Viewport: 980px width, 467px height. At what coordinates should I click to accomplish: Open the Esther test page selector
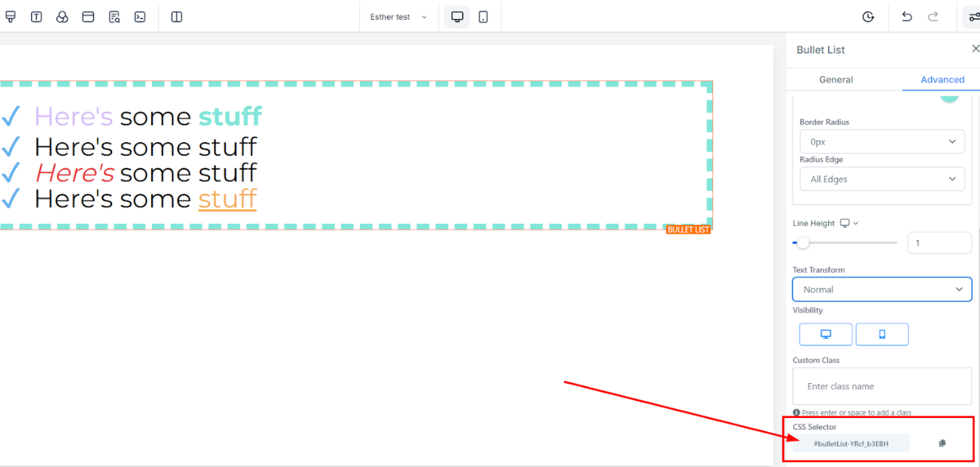398,17
